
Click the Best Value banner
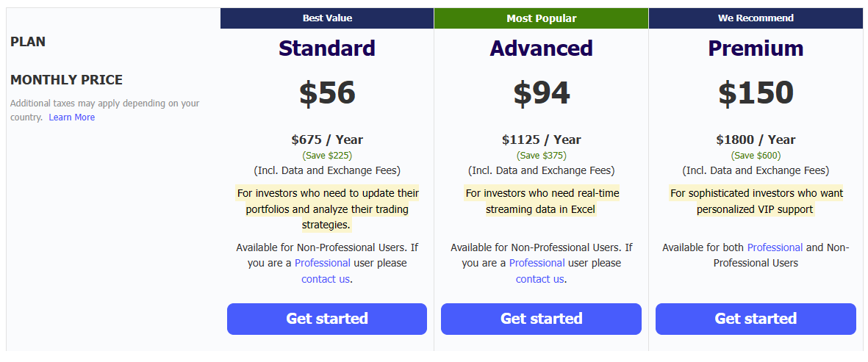point(327,18)
